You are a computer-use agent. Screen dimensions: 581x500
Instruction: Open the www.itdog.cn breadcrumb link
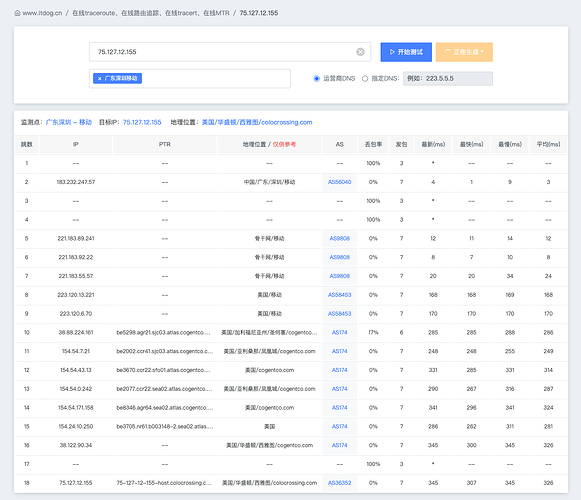click(x=42, y=13)
